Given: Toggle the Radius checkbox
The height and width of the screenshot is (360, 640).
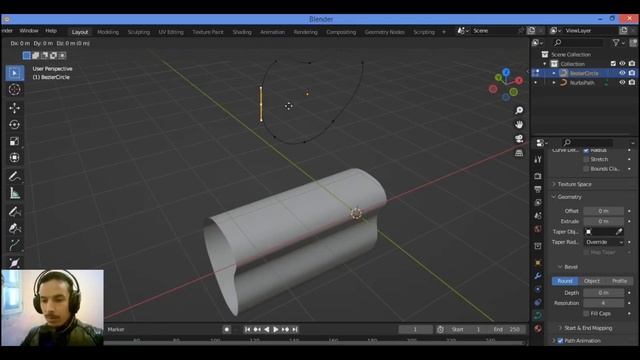Looking at the screenshot, I should coord(587,150).
